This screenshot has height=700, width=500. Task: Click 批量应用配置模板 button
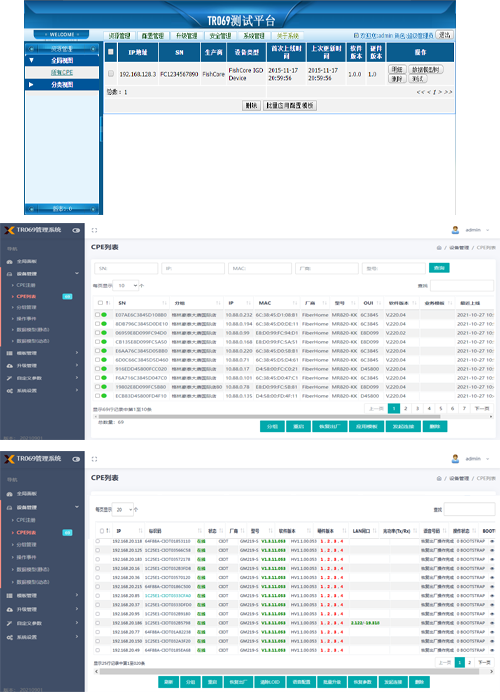tap(290, 106)
